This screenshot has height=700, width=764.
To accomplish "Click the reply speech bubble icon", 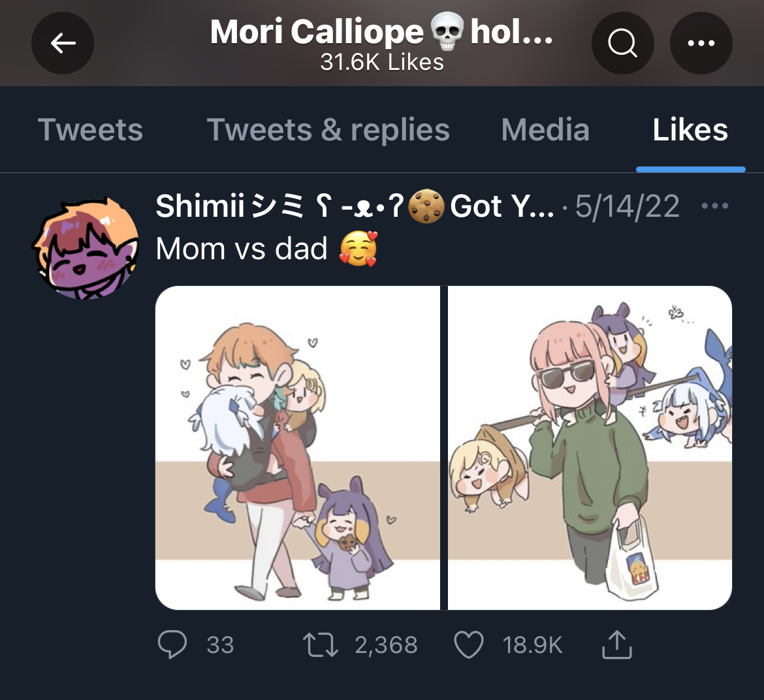I will 172,644.
